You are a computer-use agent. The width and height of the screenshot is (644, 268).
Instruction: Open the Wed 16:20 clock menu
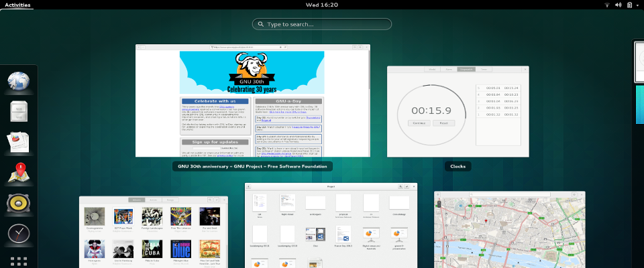(321, 5)
